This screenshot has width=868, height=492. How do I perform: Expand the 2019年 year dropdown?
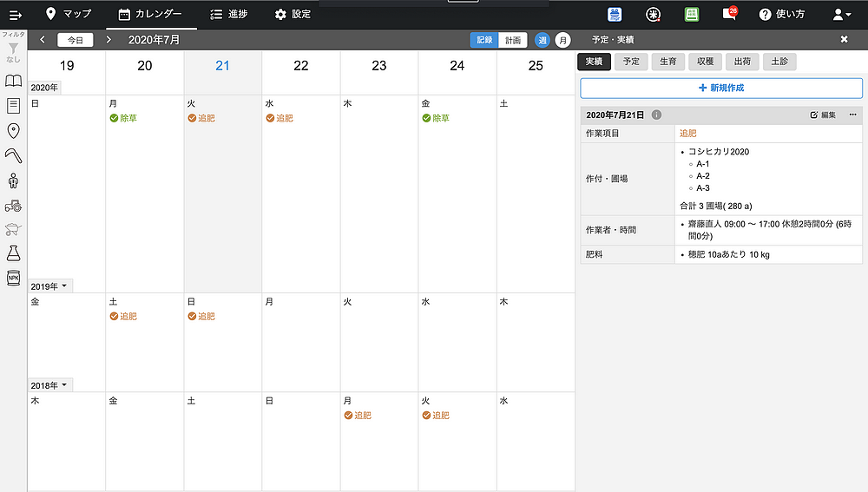coord(50,286)
